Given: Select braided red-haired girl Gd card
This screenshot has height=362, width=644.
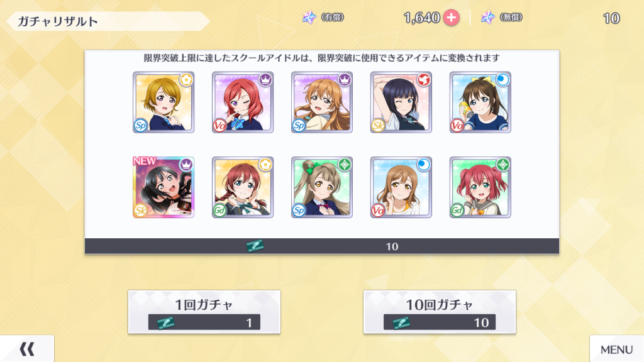Looking at the screenshot, I should [243, 187].
